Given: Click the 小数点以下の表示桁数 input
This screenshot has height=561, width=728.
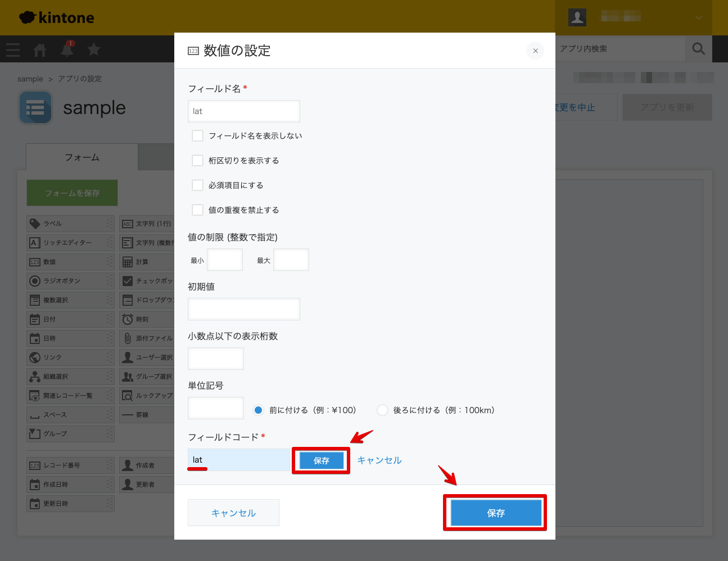Looking at the screenshot, I should click(x=216, y=359).
